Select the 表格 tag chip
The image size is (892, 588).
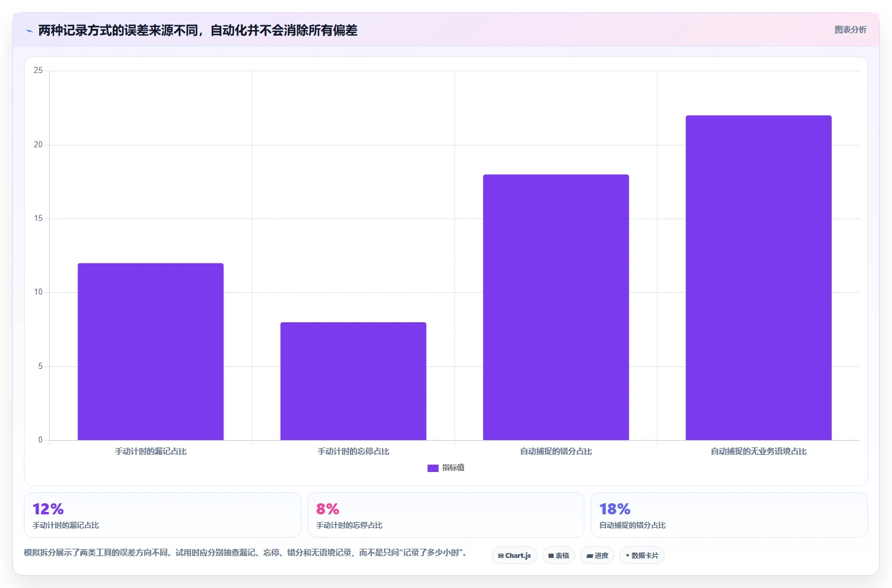(x=559, y=555)
